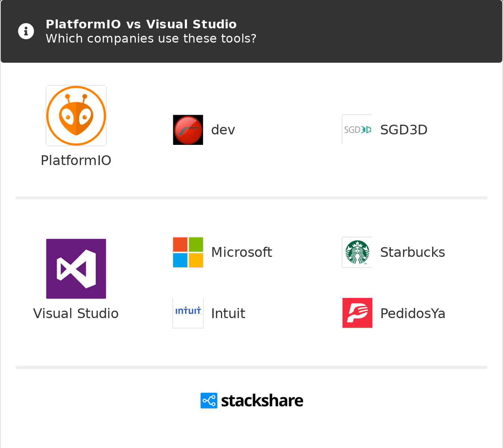Click the 'PlatformIO vs Visual Studio' title

click(141, 24)
